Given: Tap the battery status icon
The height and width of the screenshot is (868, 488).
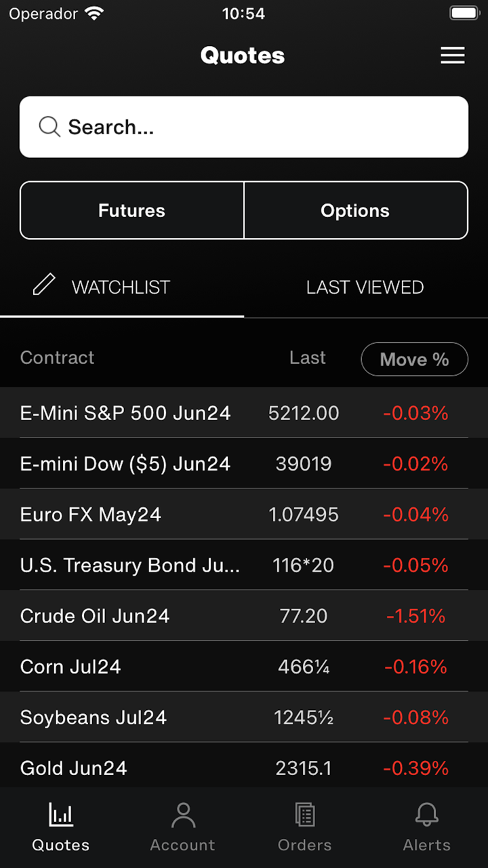Looking at the screenshot, I should pyautogui.click(x=464, y=14).
